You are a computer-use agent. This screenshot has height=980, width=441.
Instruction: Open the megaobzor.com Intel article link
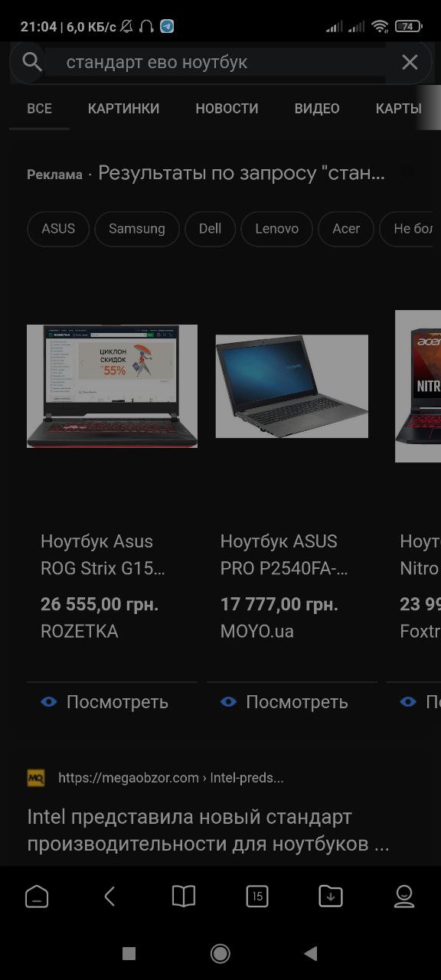click(208, 831)
